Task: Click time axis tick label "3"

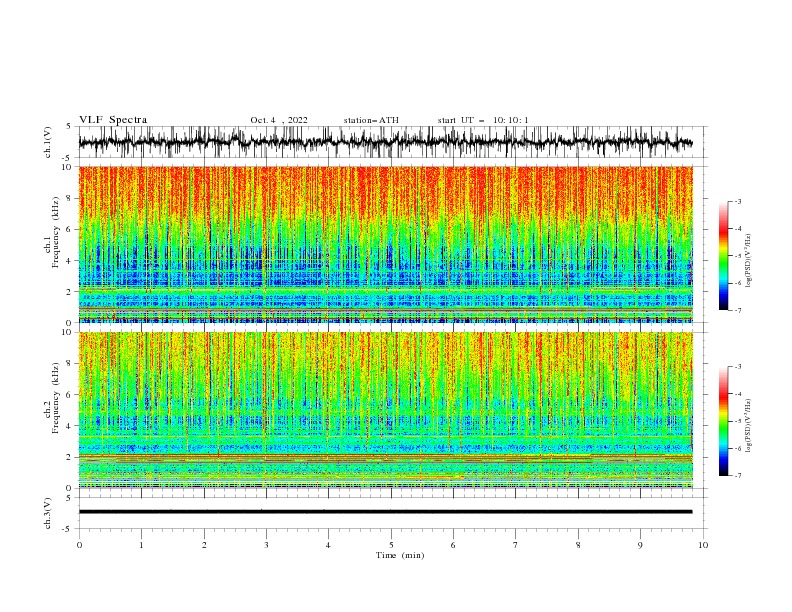Action: click(266, 545)
